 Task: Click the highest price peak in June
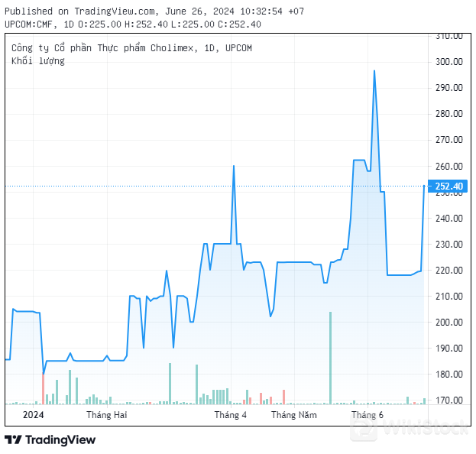coord(374,71)
